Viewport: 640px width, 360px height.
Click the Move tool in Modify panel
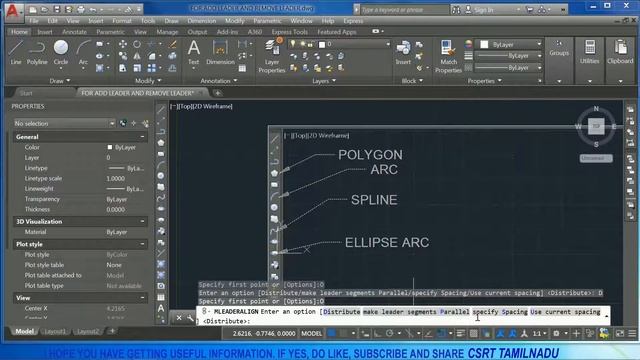[x=122, y=44]
